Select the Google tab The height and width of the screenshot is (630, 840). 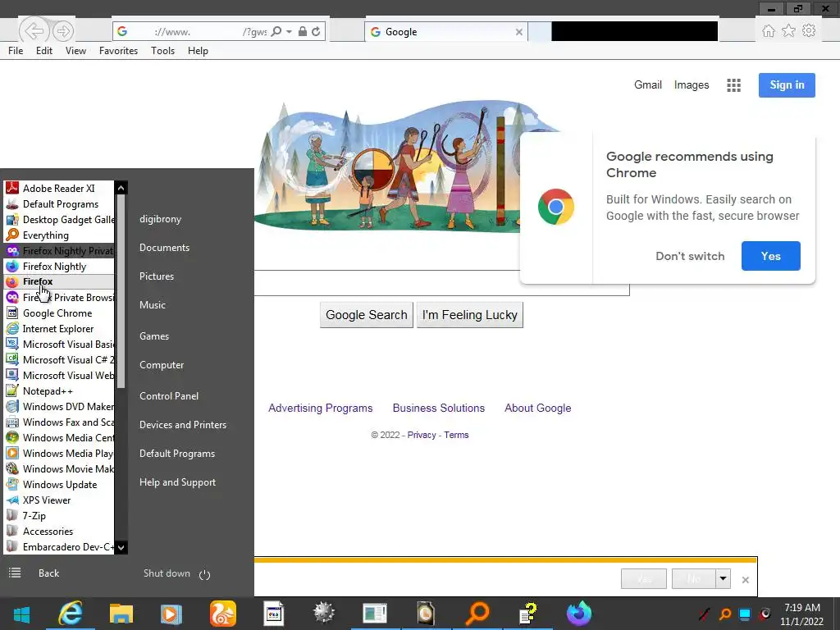445,32
